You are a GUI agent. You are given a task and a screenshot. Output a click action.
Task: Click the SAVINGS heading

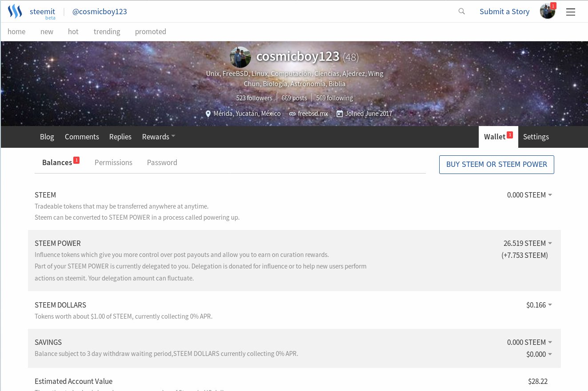48,342
